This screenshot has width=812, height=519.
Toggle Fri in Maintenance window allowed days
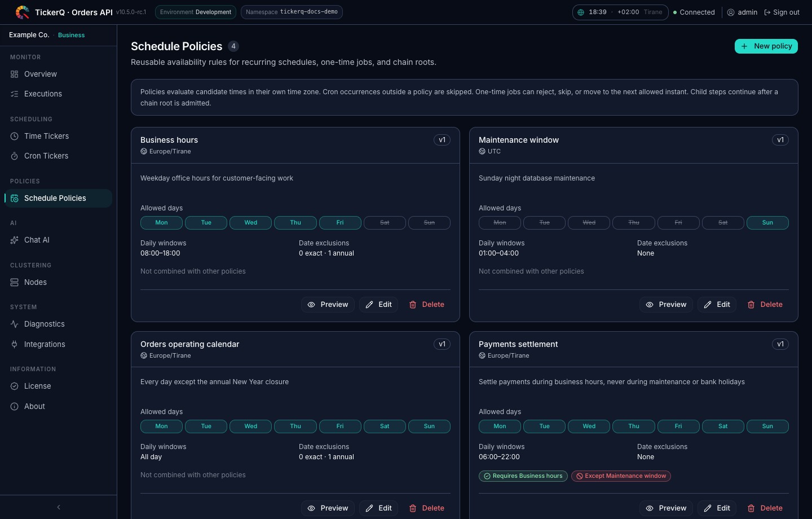678,223
